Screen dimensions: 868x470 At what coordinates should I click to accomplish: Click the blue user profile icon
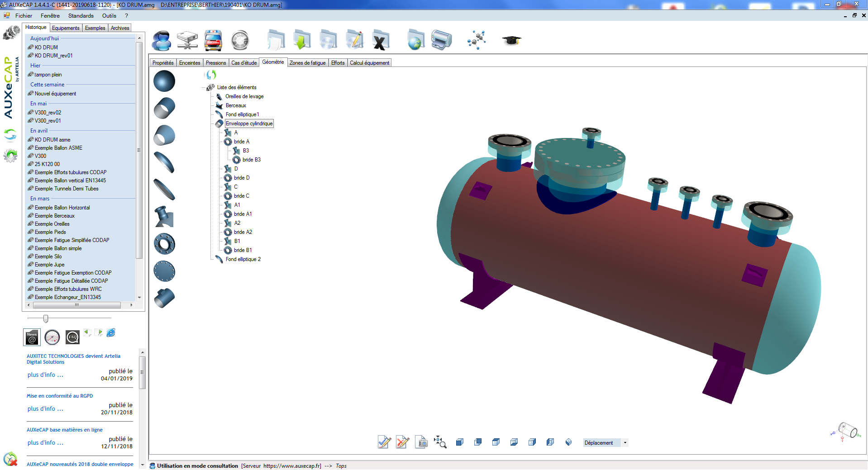(162, 41)
